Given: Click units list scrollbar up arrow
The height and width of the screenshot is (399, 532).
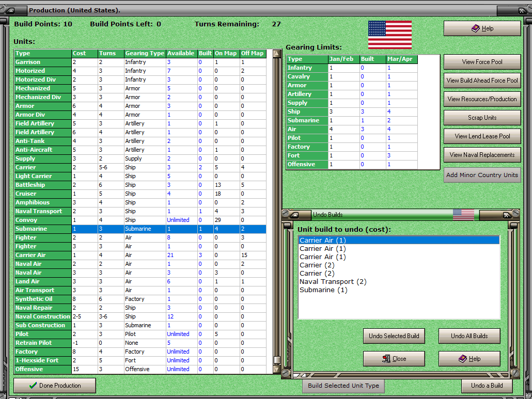Looking at the screenshot, I should tap(277, 54).
